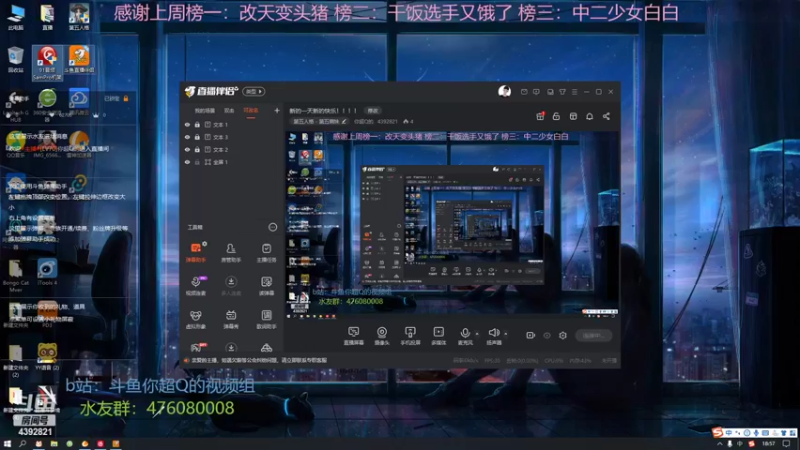This screenshot has height=450, width=800.
Task: Toggle lock on 文本 1 source
Action: (x=197, y=124)
